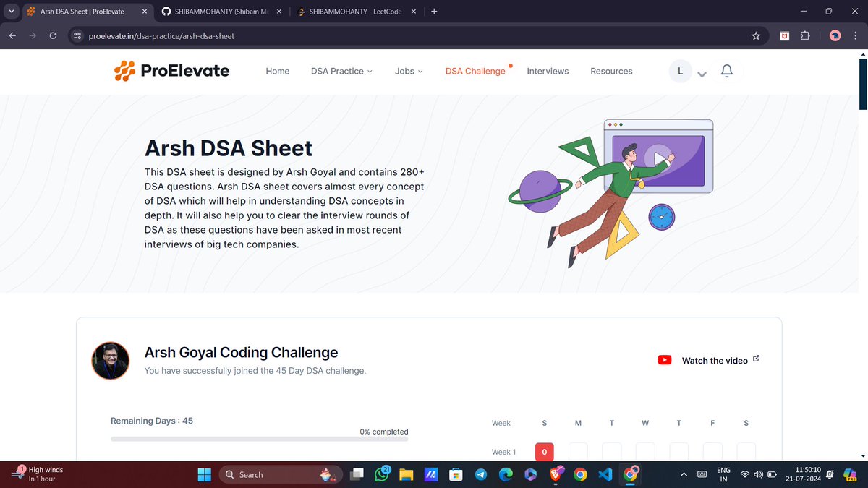View site information icon in address bar

point(78,35)
